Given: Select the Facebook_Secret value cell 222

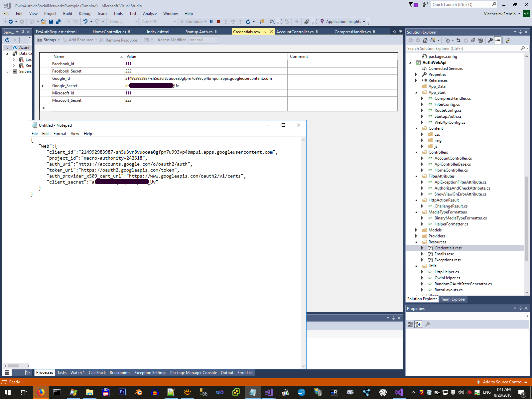Looking at the screenshot, I should (206, 71).
